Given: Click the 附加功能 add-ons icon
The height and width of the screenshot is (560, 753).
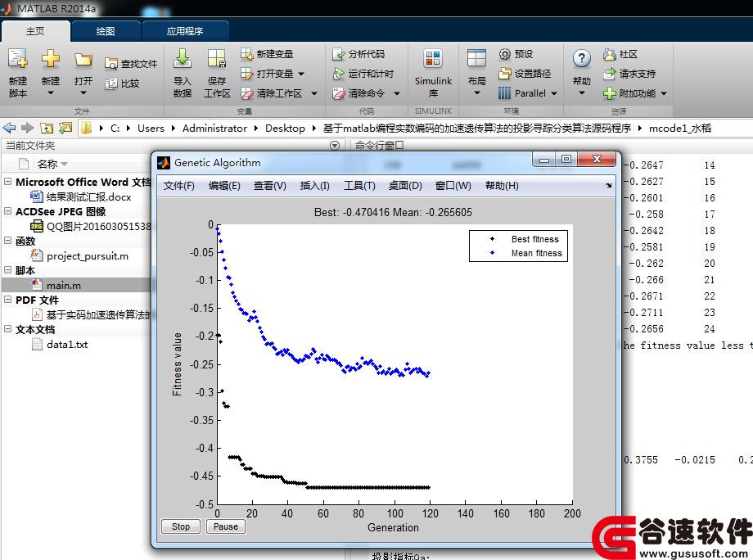Looking at the screenshot, I should tap(610, 93).
